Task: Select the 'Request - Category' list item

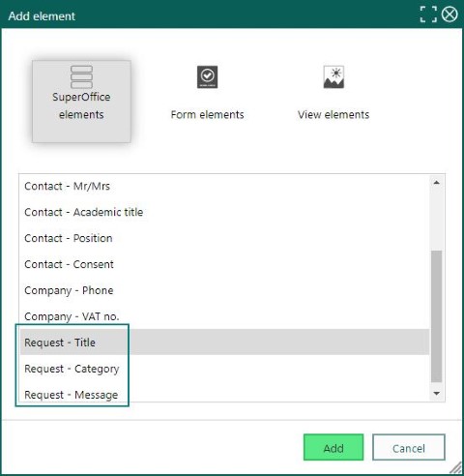Action: tap(224, 369)
